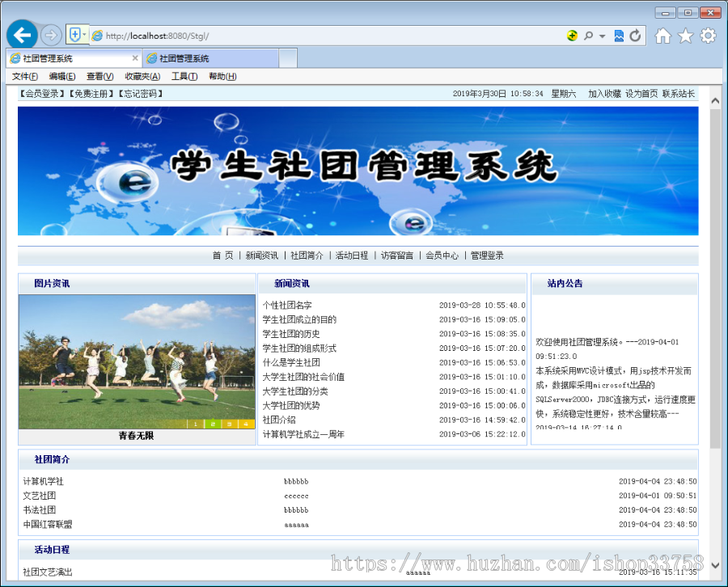Open Favorites via the star icon

[x=686, y=36]
